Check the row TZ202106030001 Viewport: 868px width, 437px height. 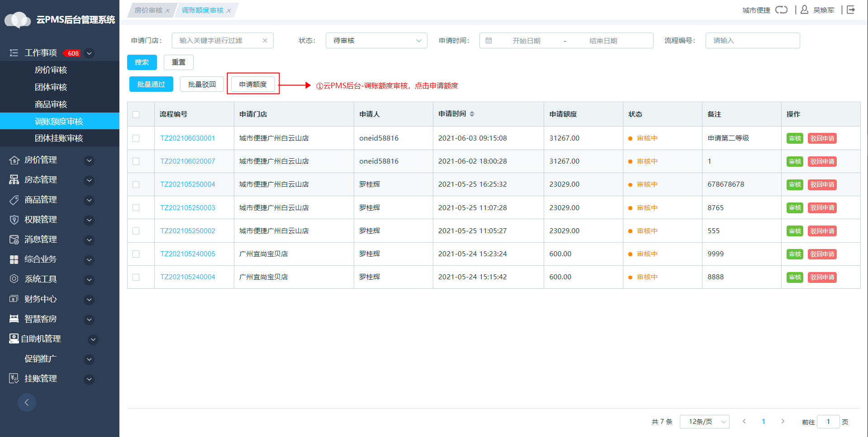point(136,138)
